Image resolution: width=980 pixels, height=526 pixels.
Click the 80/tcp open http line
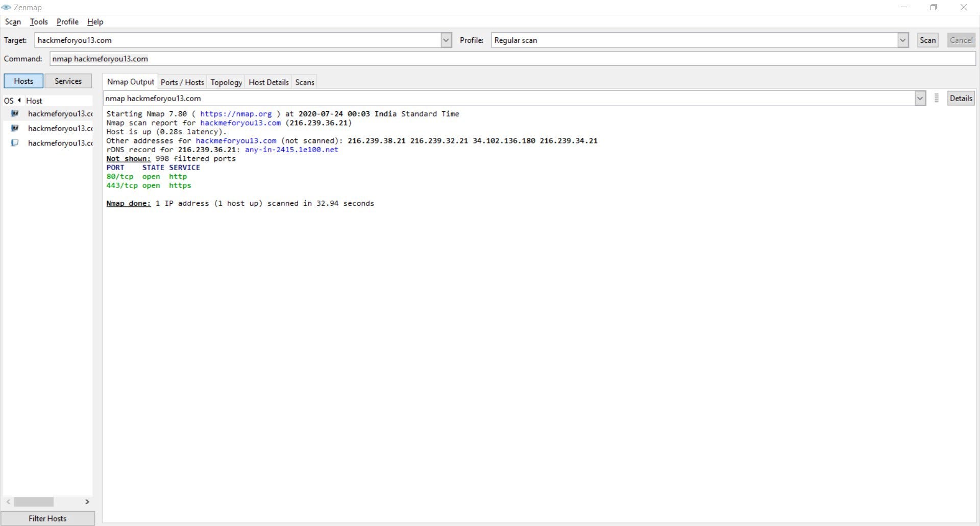[x=146, y=176]
